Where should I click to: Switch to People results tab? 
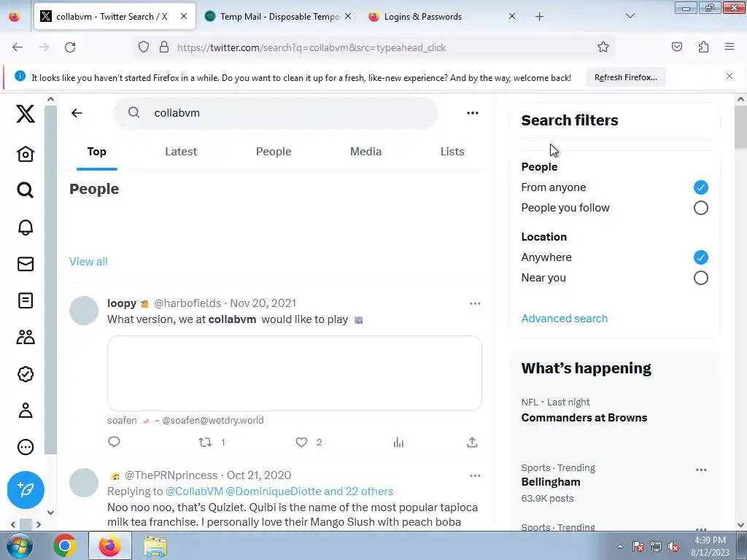click(274, 152)
